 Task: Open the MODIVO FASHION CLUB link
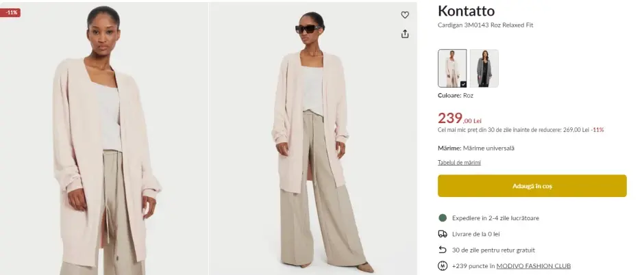(x=534, y=265)
